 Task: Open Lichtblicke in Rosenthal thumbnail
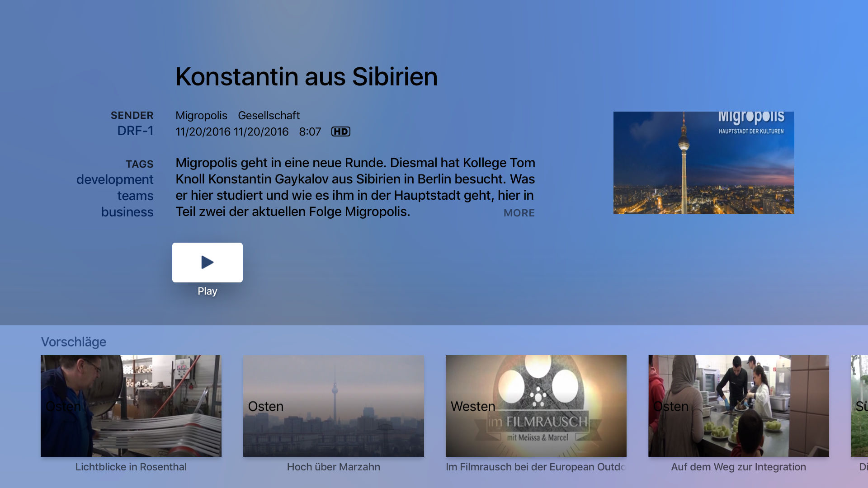tap(131, 406)
